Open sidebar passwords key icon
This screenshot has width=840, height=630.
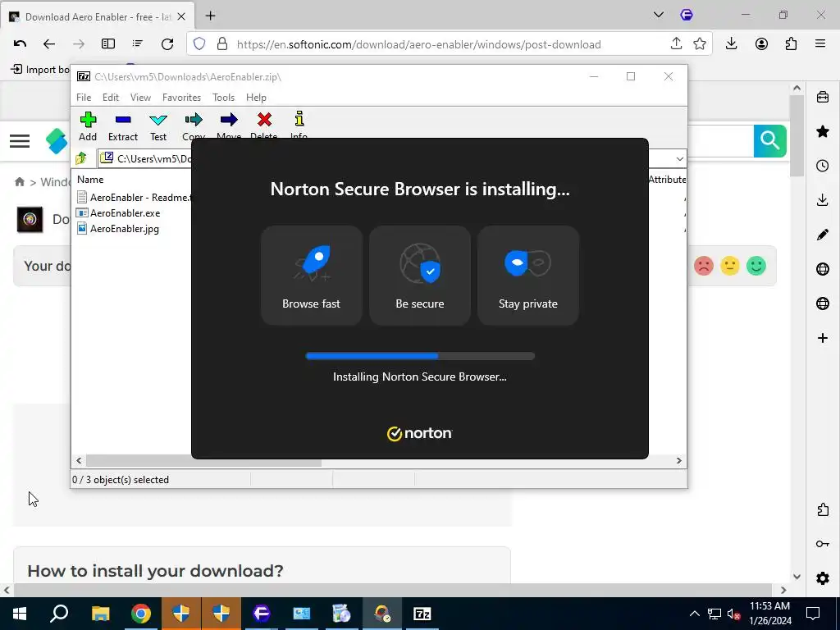[x=822, y=545]
